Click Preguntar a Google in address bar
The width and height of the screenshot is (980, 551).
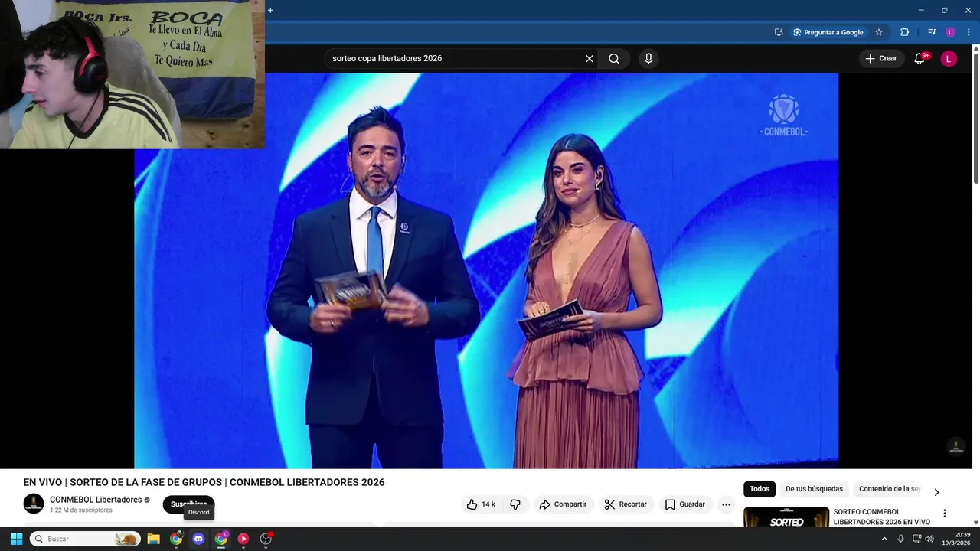click(x=828, y=32)
